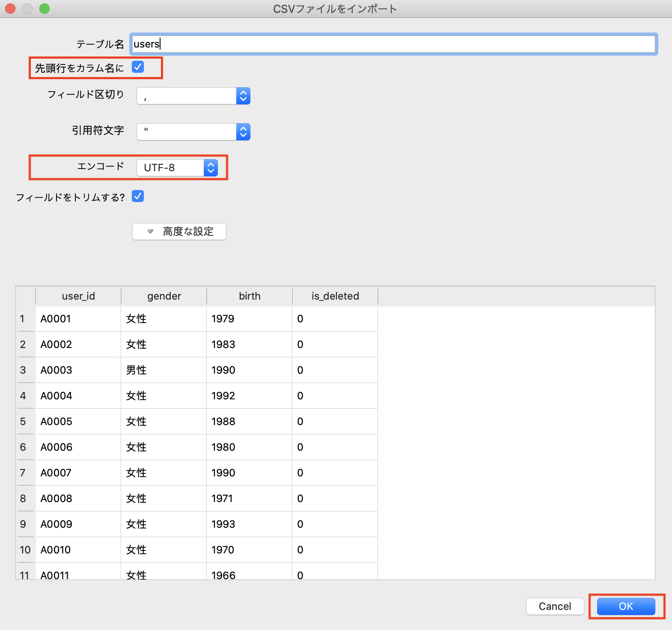Click birth value 1971
Image resolution: width=672 pixels, height=630 pixels.
pyautogui.click(x=250, y=499)
